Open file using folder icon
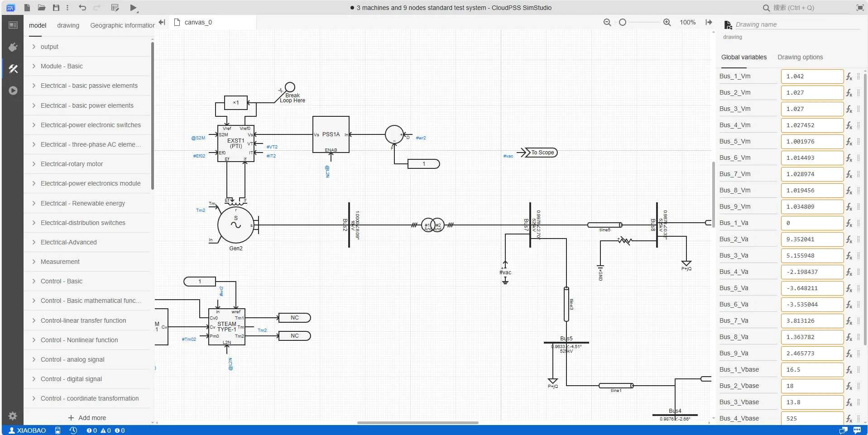Image resolution: width=868 pixels, height=435 pixels. coord(41,8)
